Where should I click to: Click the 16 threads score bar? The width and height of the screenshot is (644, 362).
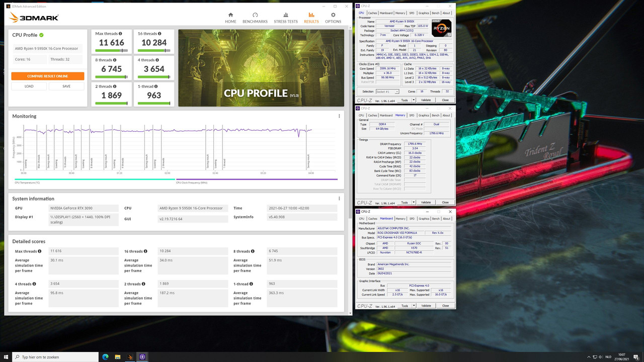point(154,50)
